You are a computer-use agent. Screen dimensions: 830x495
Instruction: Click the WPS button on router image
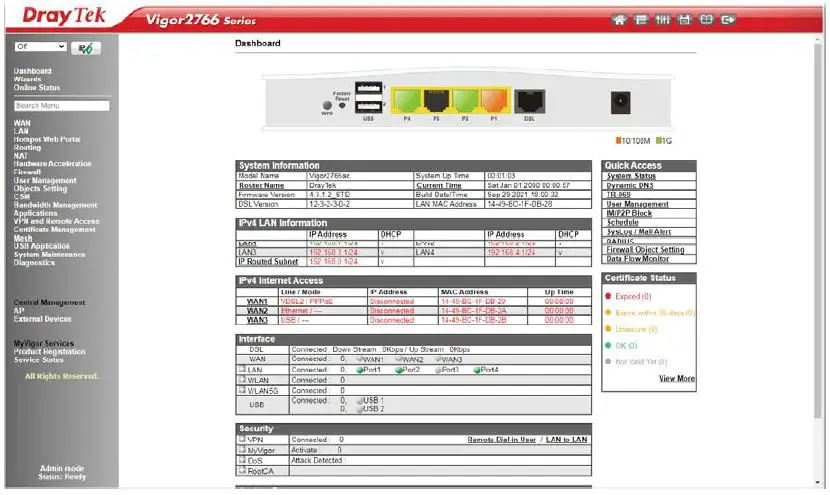tap(327, 106)
